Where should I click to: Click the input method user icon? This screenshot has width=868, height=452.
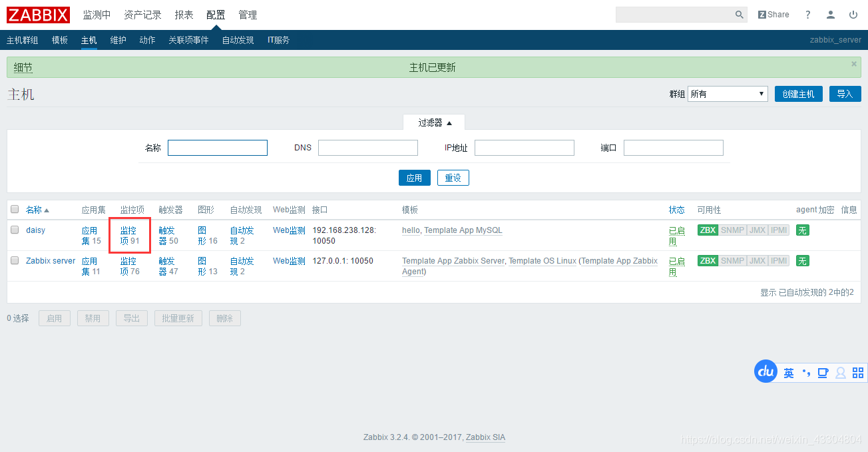(x=841, y=373)
